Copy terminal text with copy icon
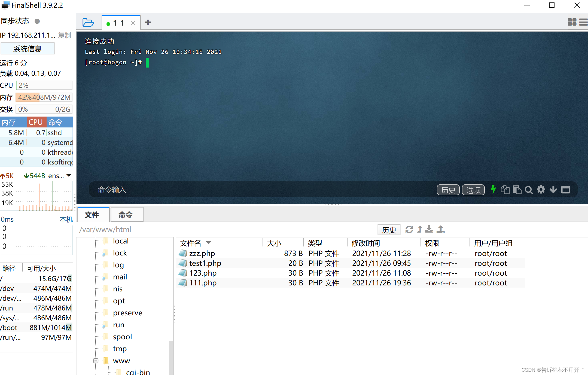The height and width of the screenshot is (375, 588). coord(505,190)
